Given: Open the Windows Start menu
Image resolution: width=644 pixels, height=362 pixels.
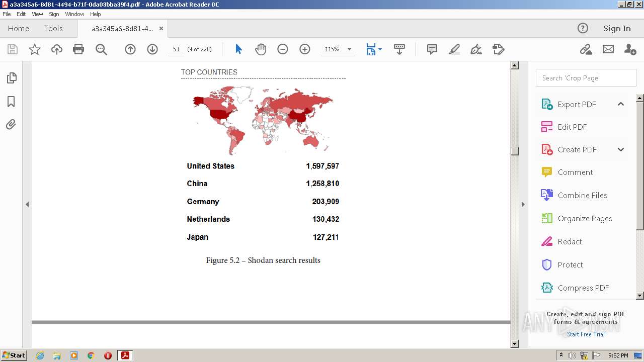Looking at the screenshot, I should point(14,355).
